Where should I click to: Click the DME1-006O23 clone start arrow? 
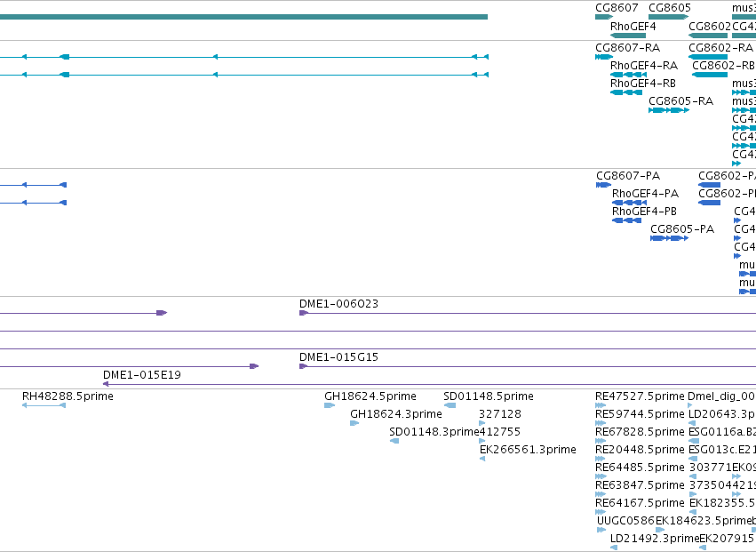coord(304,313)
